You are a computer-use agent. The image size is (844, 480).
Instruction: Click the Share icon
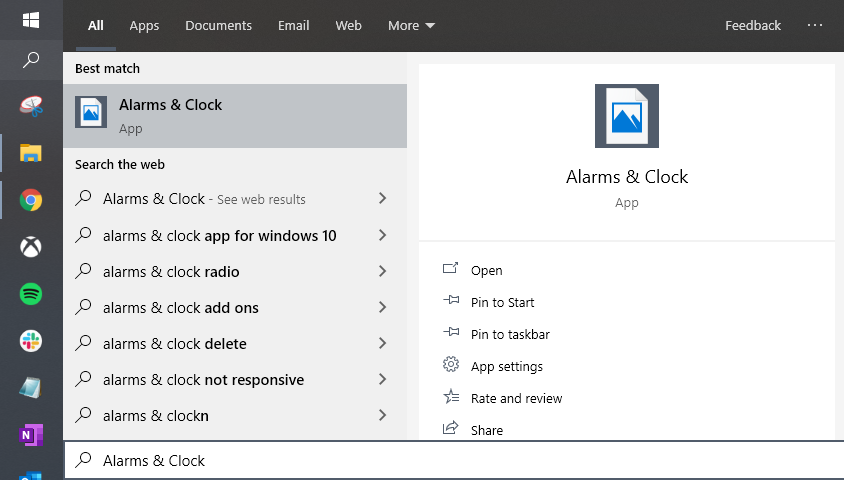click(451, 428)
